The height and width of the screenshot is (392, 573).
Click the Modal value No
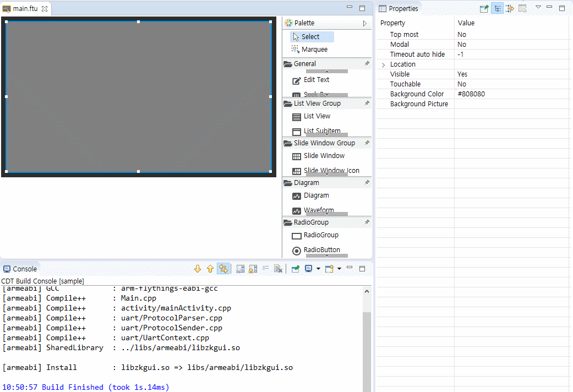coord(462,44)
